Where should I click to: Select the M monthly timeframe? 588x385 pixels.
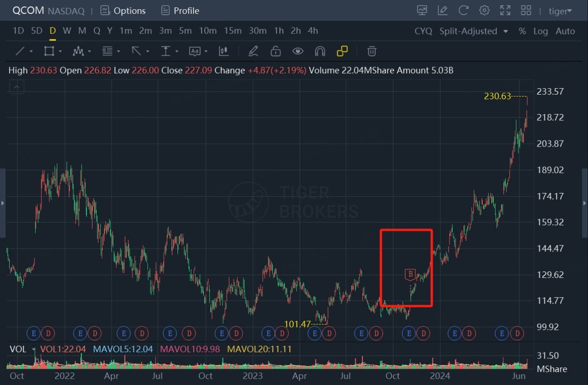tap(82, 31)
